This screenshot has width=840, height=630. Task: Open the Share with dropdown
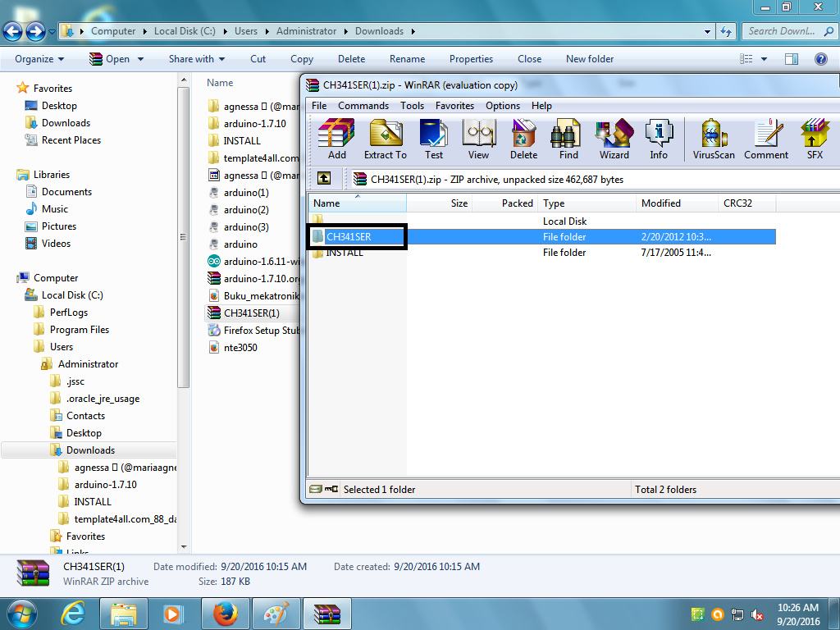pos(197,59)
